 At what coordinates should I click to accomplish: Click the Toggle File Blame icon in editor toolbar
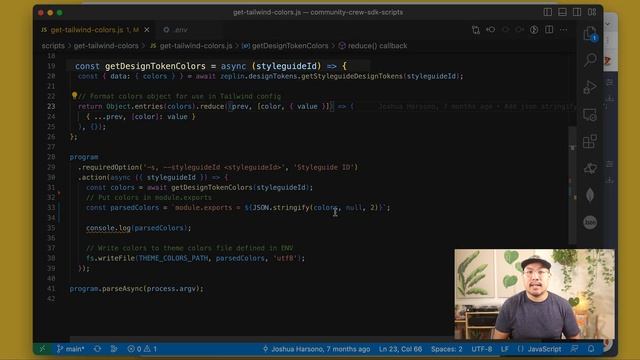point(534,30)
